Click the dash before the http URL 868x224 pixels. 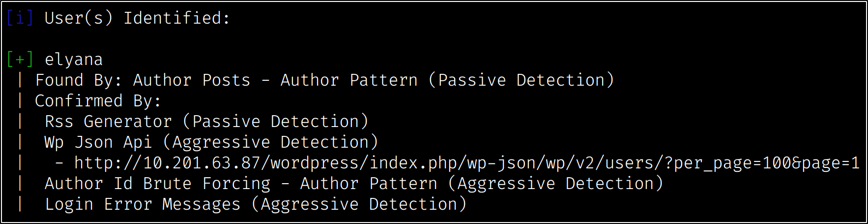pyautogui.click(x=59, y=163)
